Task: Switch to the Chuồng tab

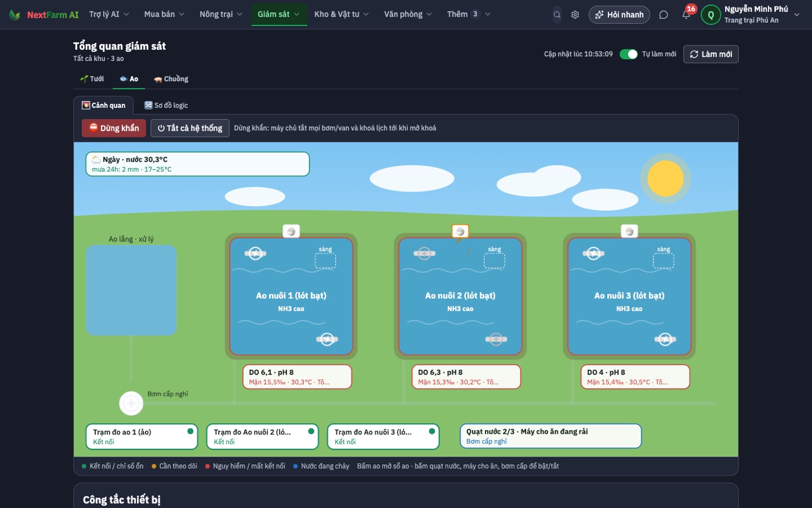Action: tap(171, 79)
